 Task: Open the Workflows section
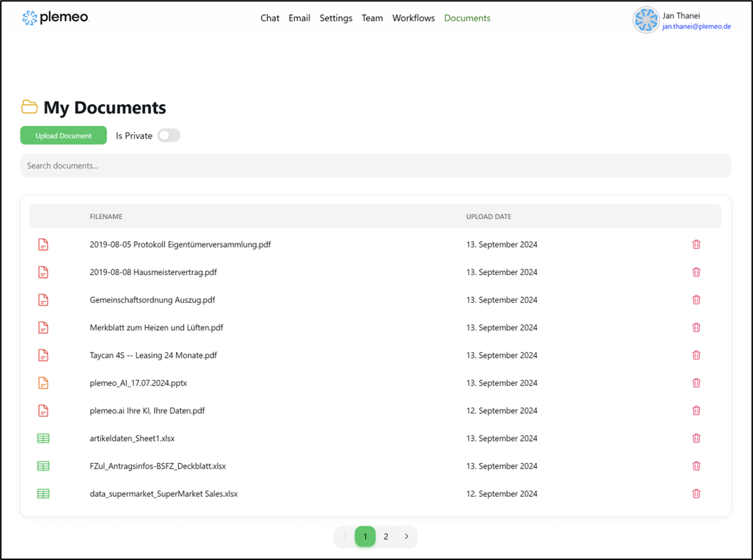(x=413, y=18)
